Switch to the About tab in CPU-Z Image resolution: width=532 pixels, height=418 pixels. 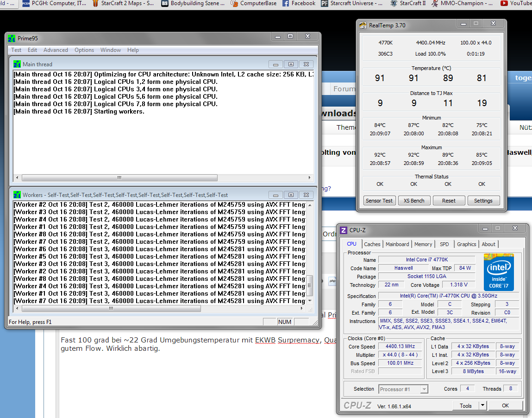coord(488,244)
